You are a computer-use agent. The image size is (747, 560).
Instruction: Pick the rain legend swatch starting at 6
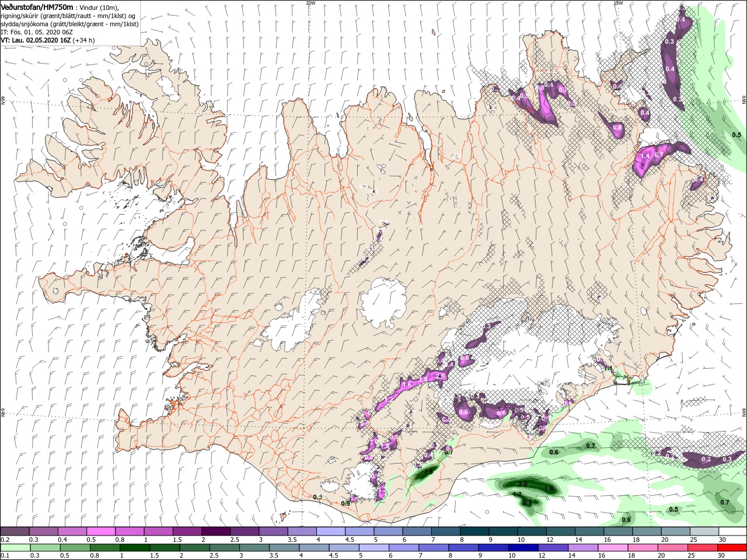403,547
